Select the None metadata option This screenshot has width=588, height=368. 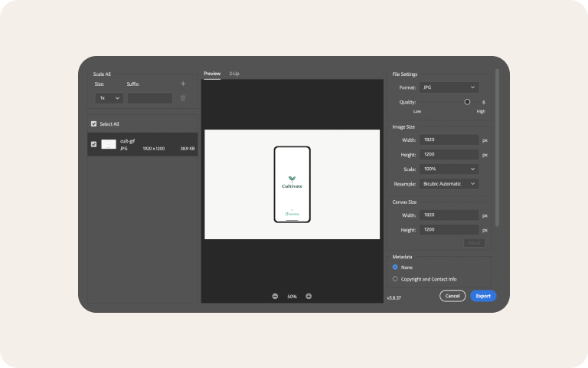click(x=395, y=268)
